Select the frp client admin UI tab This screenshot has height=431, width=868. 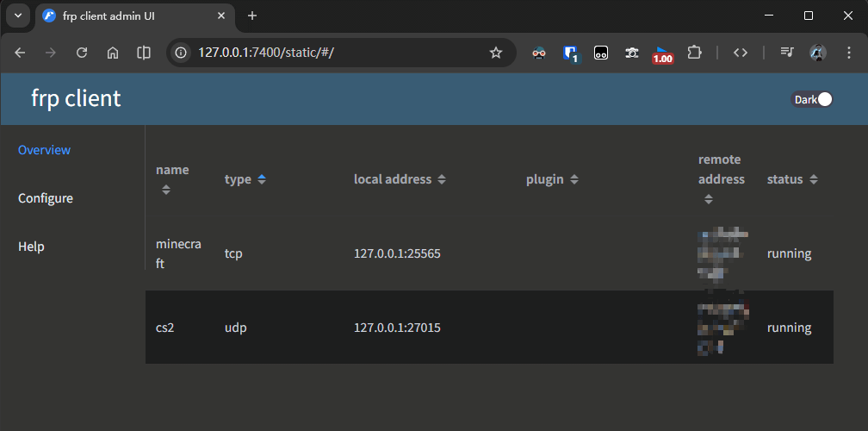point(136,16)
